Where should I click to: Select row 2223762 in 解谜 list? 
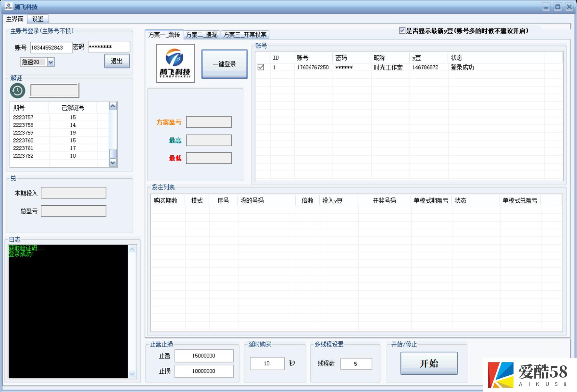(60, 156)
